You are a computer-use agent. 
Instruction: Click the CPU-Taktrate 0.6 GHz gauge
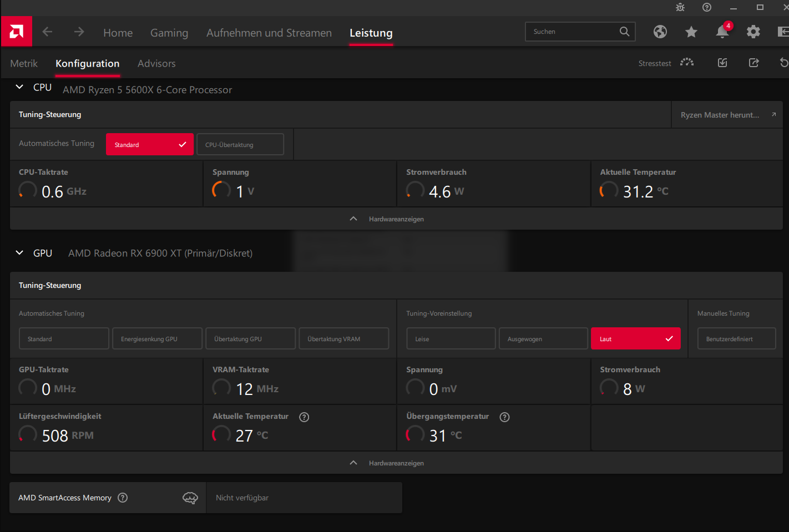pos(28,190)
